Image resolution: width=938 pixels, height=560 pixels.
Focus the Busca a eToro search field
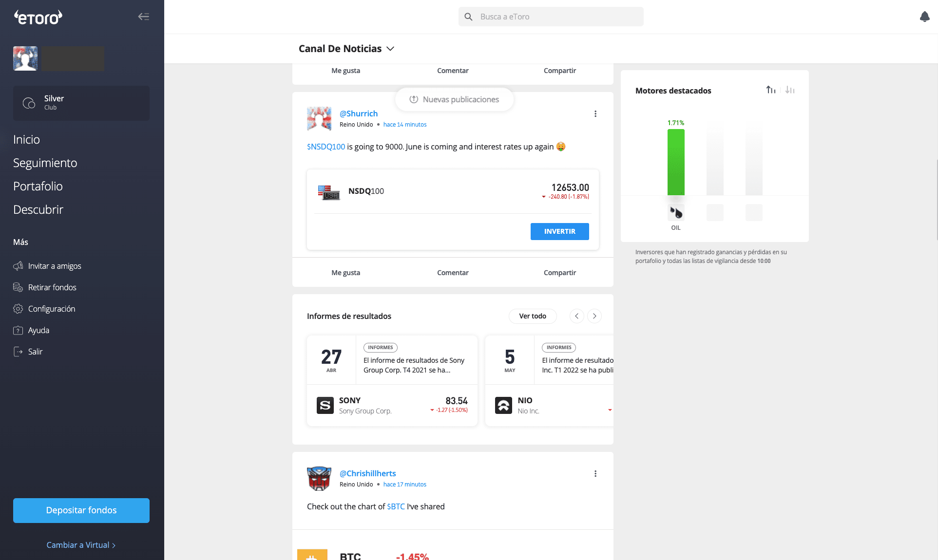(551, 17)
